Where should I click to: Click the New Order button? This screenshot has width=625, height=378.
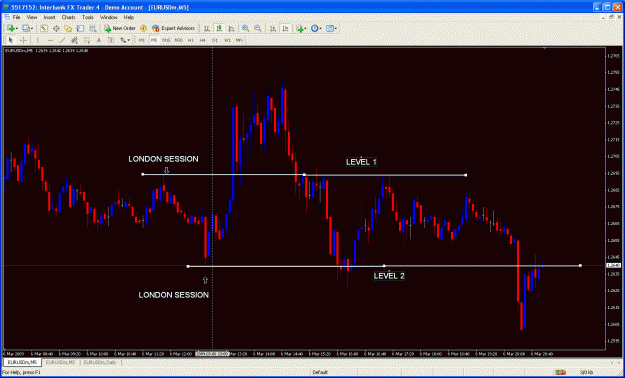120,28
